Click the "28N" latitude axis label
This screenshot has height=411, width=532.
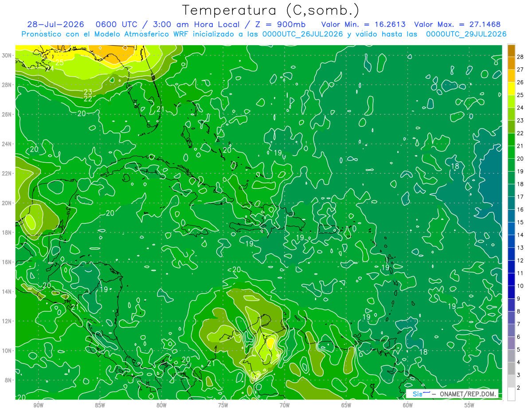[7, 85]
